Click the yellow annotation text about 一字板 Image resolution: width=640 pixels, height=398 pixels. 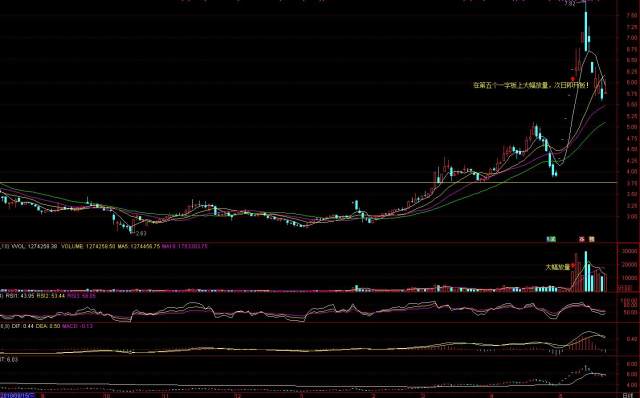[x=531, y=85]
